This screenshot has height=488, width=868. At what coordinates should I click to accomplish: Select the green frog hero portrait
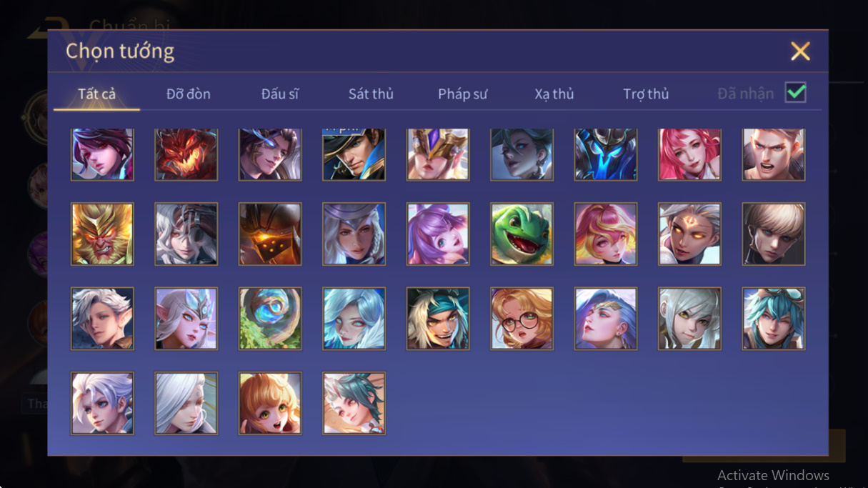point(522,234)
